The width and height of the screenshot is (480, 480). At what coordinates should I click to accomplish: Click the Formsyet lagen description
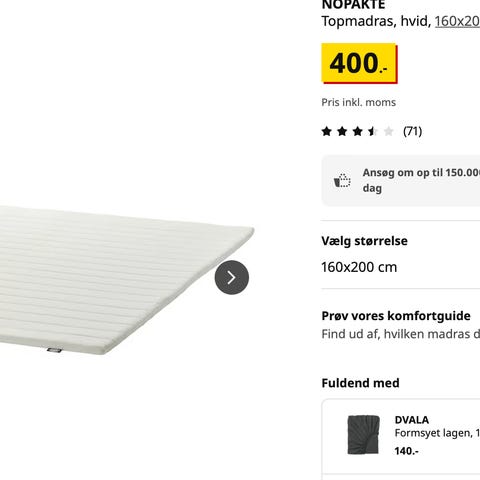[437, 433]
